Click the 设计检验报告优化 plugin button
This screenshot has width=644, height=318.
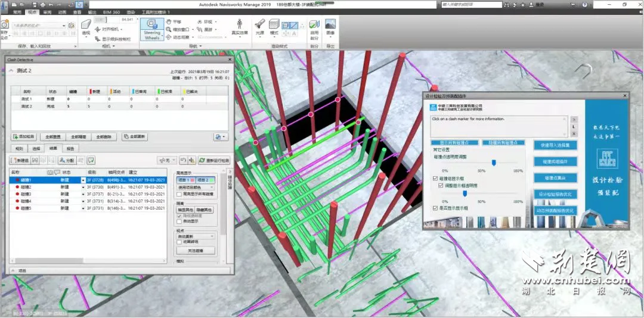pos(556,194)
